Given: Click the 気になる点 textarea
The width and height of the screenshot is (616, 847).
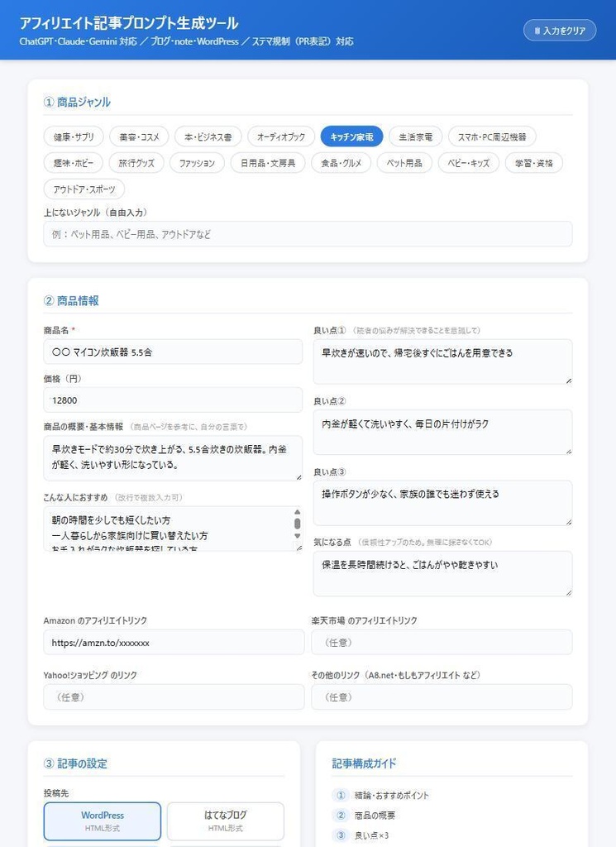Looking at the screenshot, I should 442,573.
